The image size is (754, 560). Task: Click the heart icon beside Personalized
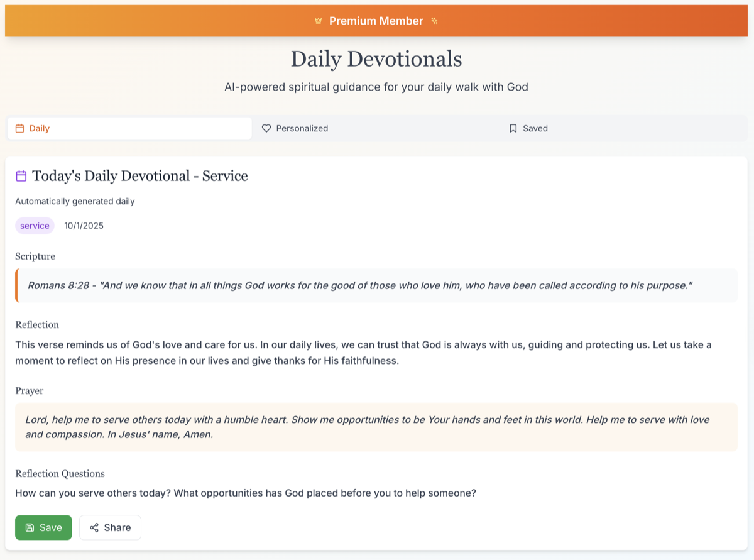click(x=266, y=128)
